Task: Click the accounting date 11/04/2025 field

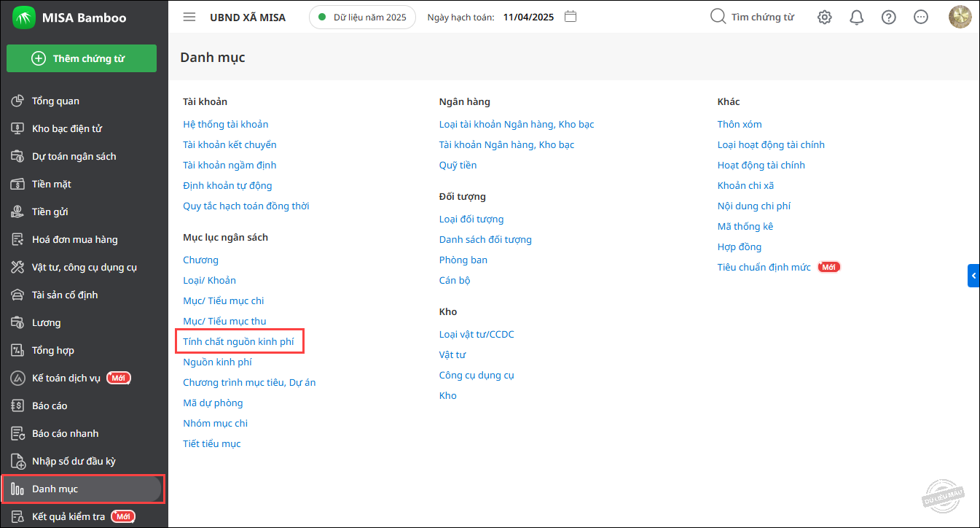Action: coord(530,17)
